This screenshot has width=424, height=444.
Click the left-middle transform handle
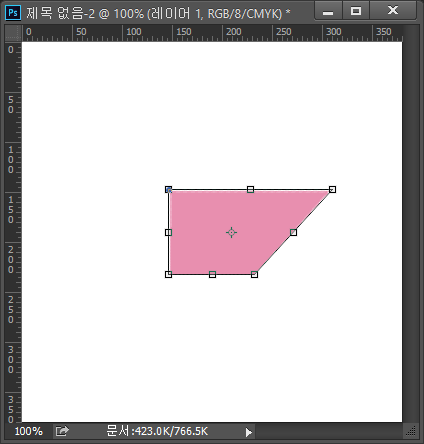pos(169,232)
